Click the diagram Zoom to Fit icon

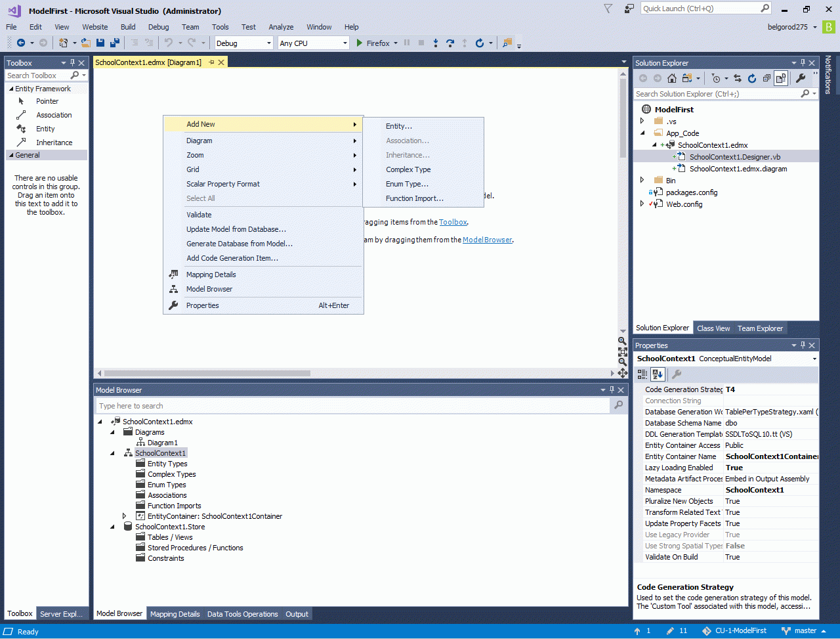click(x=623, y=351)
